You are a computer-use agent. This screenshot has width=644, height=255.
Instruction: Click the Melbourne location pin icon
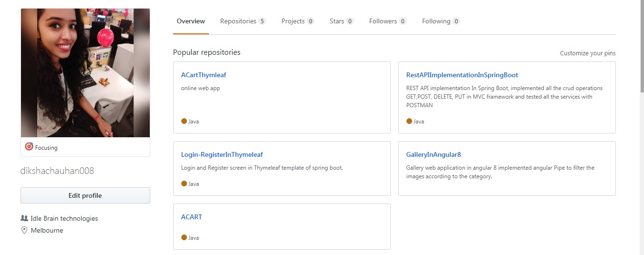[x=24, y=230]
